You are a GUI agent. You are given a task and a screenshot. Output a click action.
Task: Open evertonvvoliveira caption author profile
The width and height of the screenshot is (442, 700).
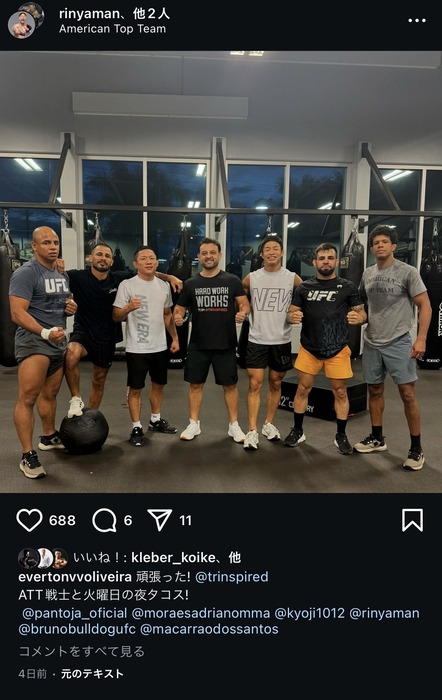75,577
